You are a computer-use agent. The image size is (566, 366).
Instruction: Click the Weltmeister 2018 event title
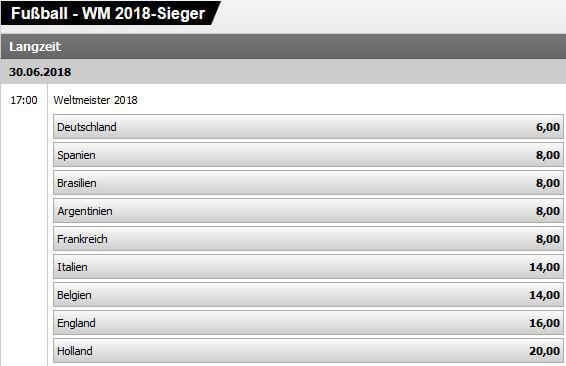(x=95, y=100)
